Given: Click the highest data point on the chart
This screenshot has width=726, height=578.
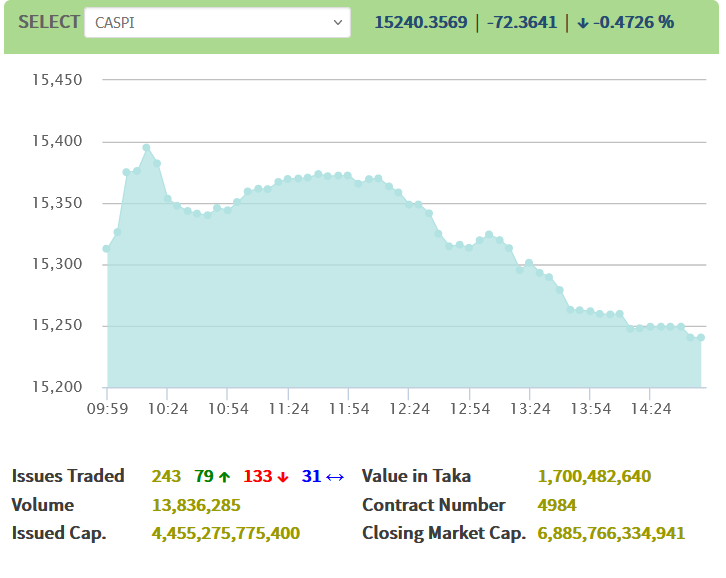Looking at the screenshot, I should [146, 148].
